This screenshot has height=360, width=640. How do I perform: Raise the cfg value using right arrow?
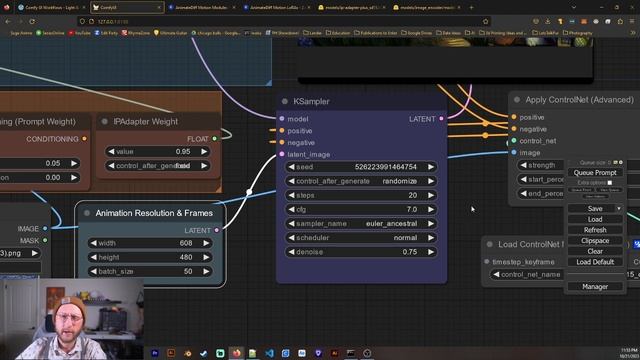(431, 209)
